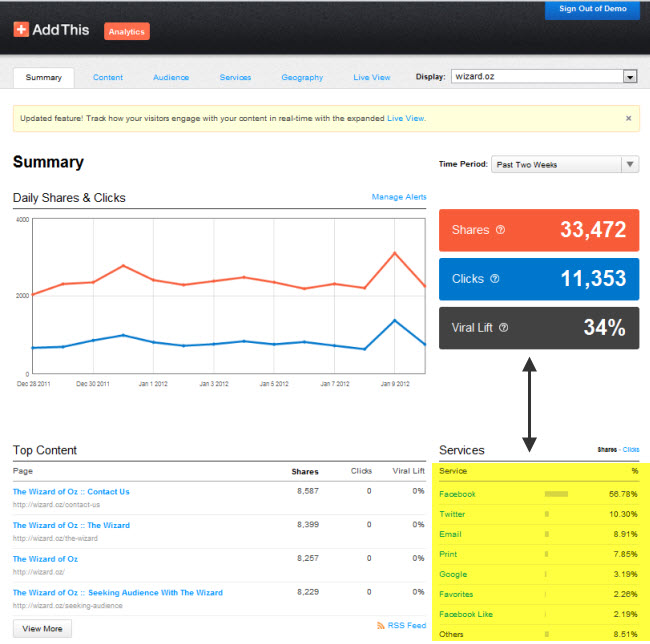Sort Top Content by Viral Lift column
The width and height of the screenshot is (650, 644).
pyautogui.click(x=408, y=471)
